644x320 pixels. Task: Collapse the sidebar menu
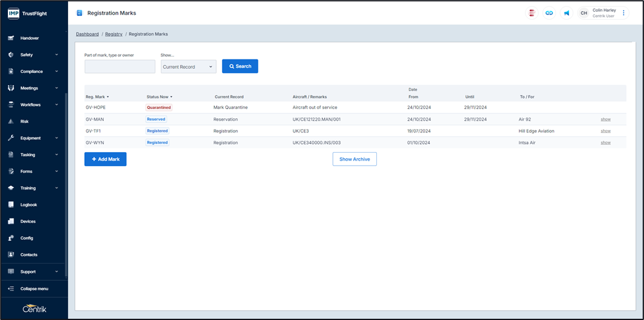[34, 289]
